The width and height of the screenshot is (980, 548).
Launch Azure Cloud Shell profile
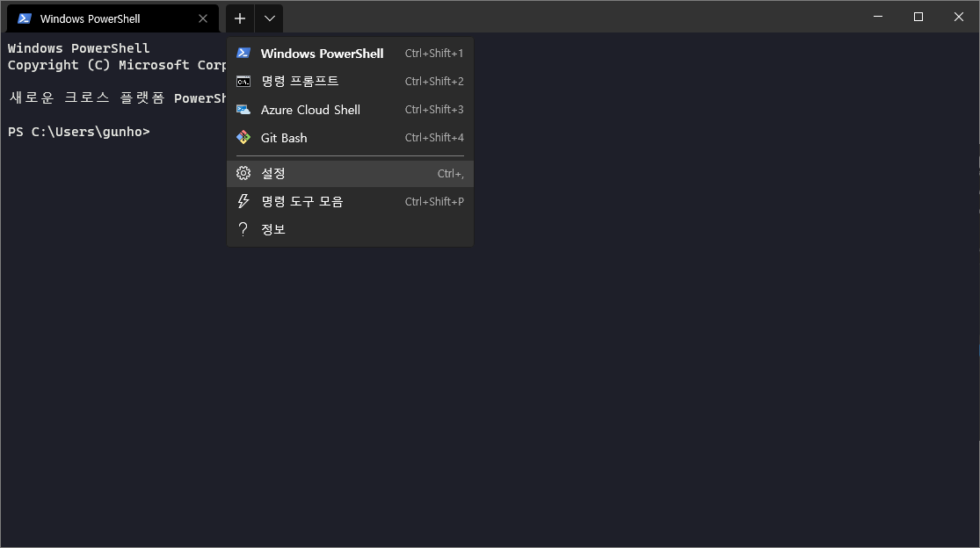[x=350, y=109]
